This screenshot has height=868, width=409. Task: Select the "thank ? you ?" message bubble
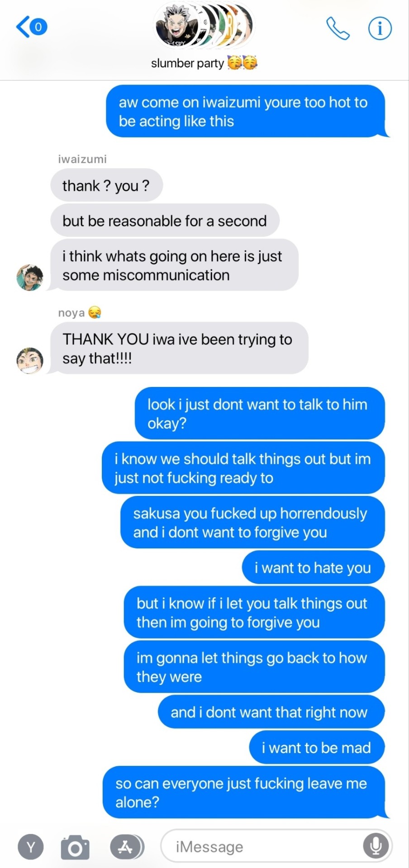tap(106, 185)
